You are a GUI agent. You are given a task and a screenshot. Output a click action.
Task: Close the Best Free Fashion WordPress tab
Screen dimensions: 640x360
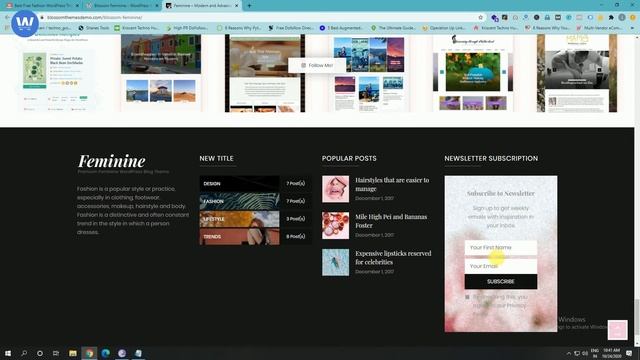pos(77,6)
